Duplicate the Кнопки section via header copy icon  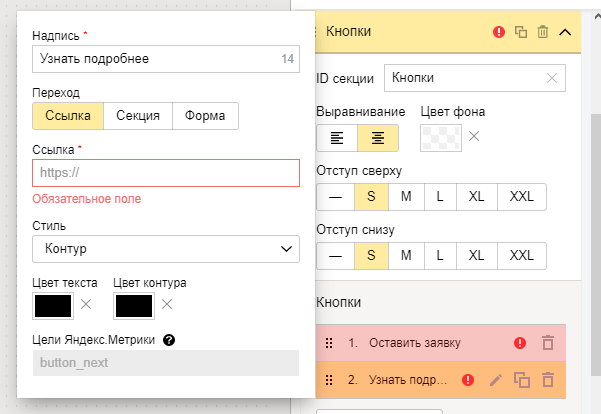(521, 32)
